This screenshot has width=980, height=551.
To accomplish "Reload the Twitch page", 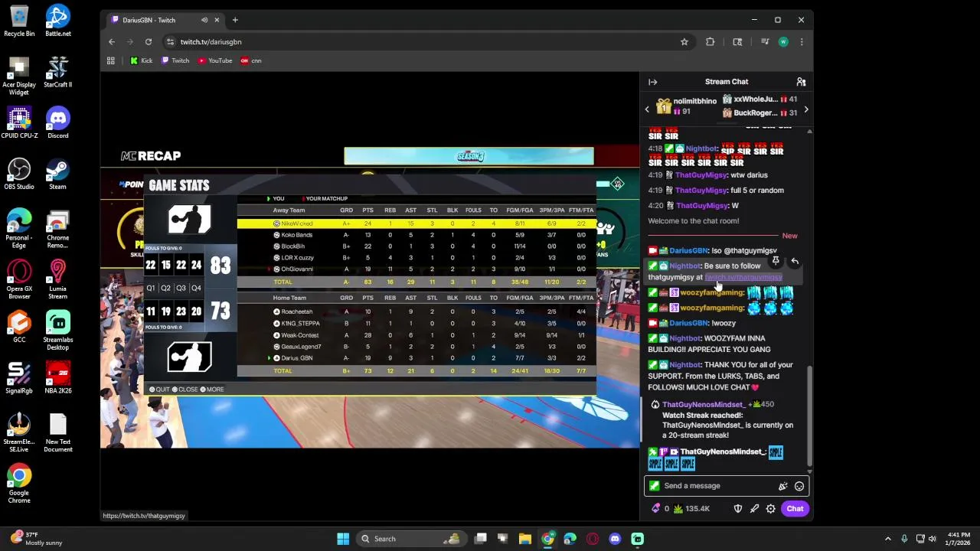I will click(149, 42).
